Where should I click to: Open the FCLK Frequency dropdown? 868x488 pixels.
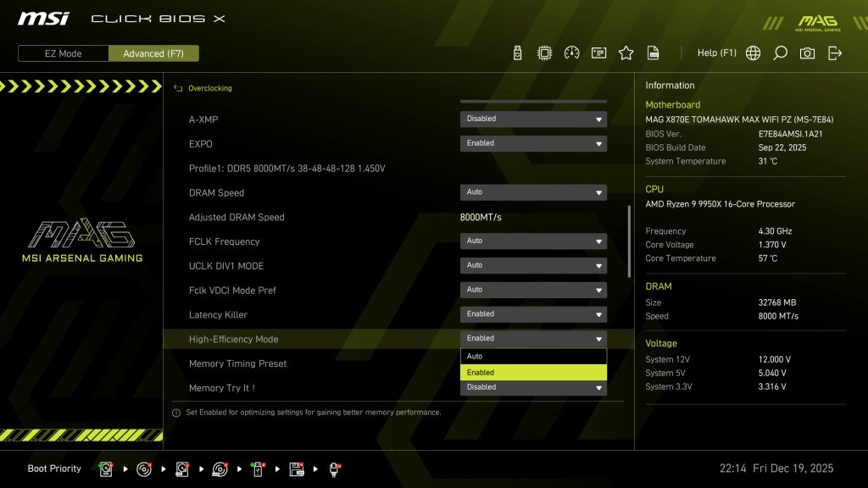point(533,241)
